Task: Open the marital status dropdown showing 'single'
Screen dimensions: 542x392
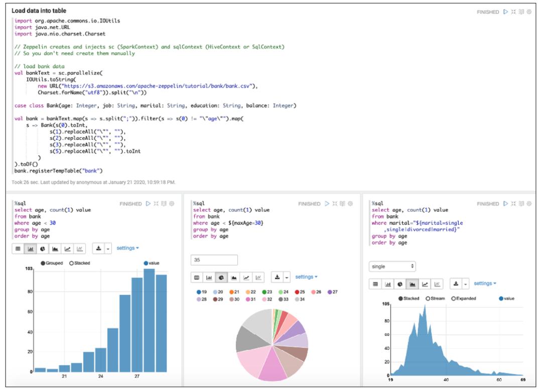Action: [393, 266]
